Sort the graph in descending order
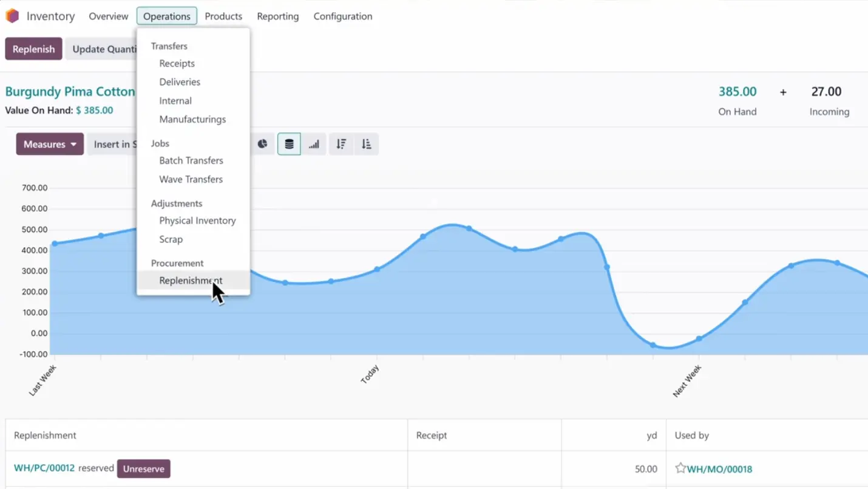This screenshot has width=868, height=489. click(341, 144)
